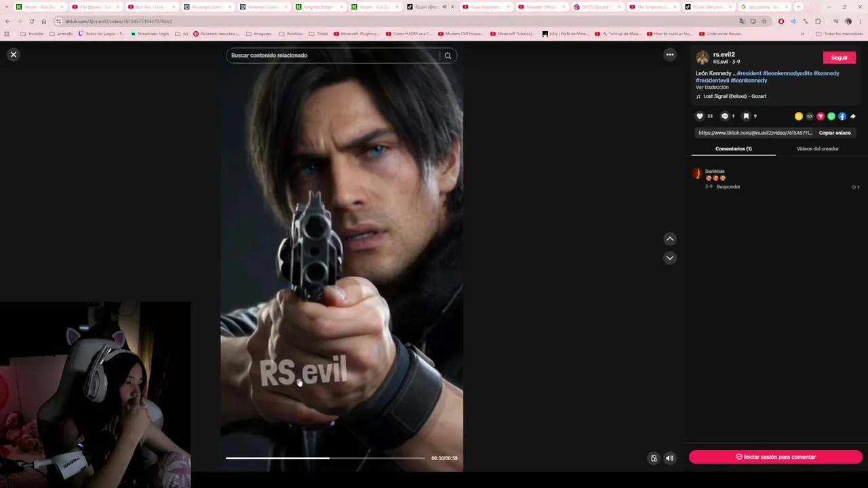Open the 'Streamlabs Login' bookmark
This screenshot has height=488, width=868.
coord(149,33)
